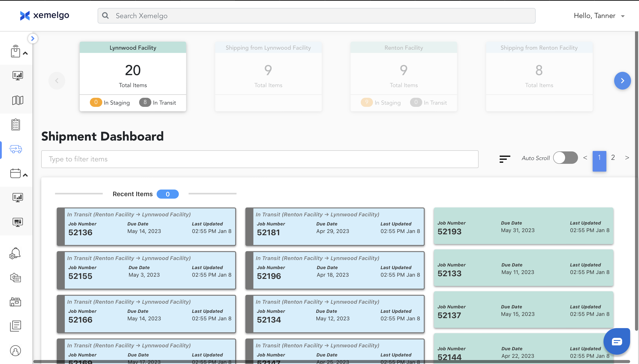
Task: Open job number 52136 card
Action: pos(146,227)
